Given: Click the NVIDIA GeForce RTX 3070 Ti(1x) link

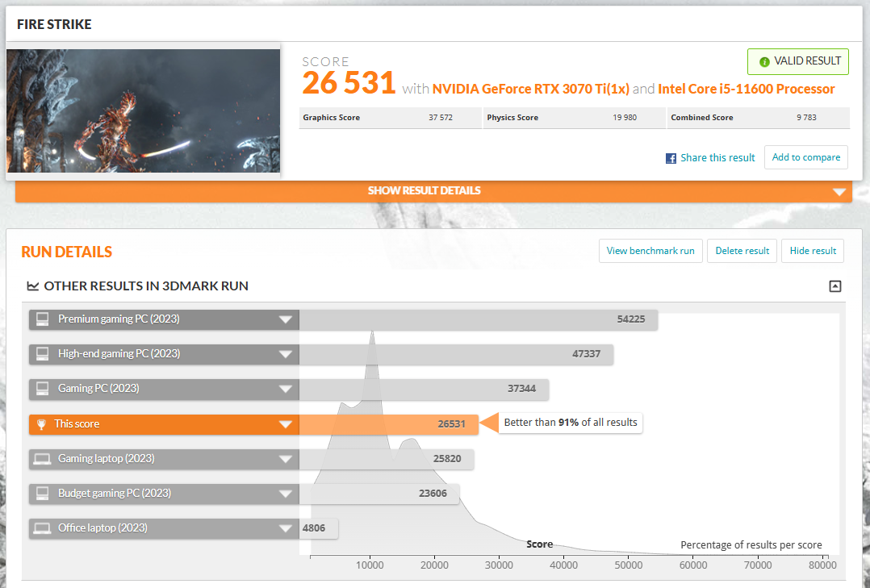Looking at the screenshot, I should point(530,90).
